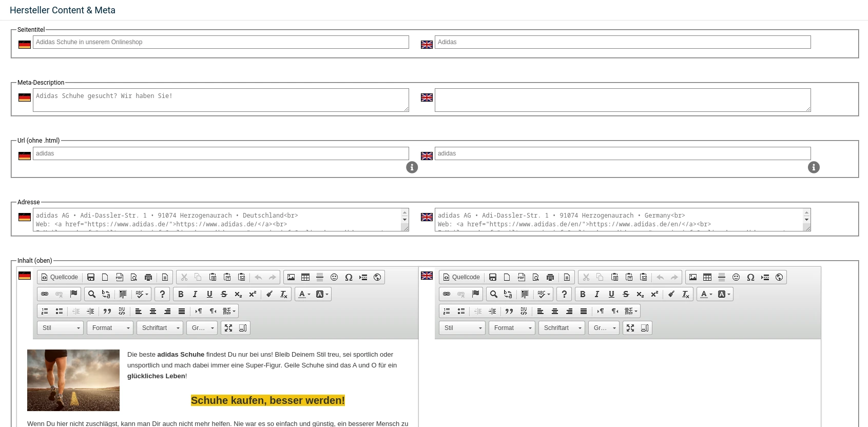Open About question mark in German editor
The image size is (868, 427).
coord(162,294)
